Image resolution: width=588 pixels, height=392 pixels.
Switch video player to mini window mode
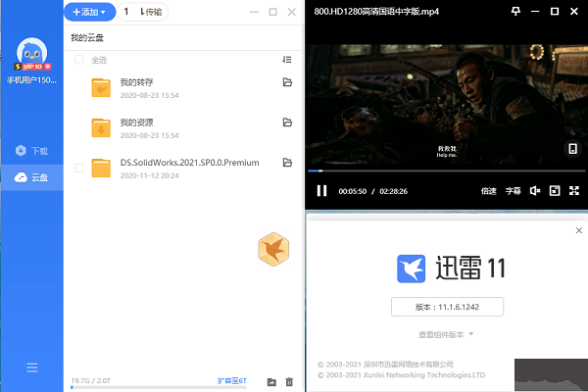click(554, 191)
